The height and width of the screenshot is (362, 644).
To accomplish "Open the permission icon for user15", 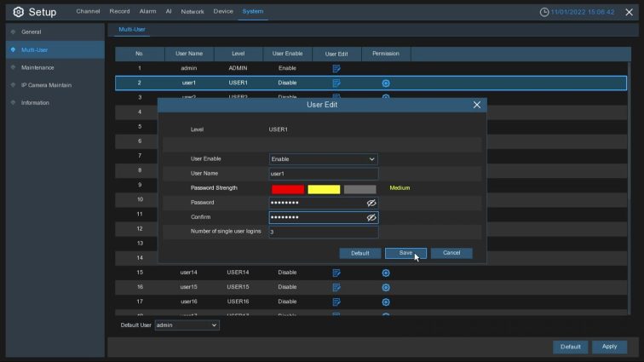I will pos(386,287).
